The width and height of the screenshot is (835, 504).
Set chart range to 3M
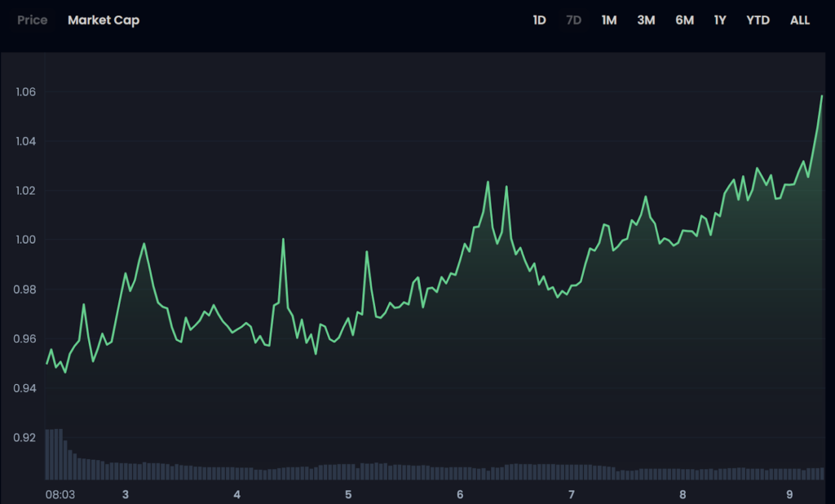646,20
